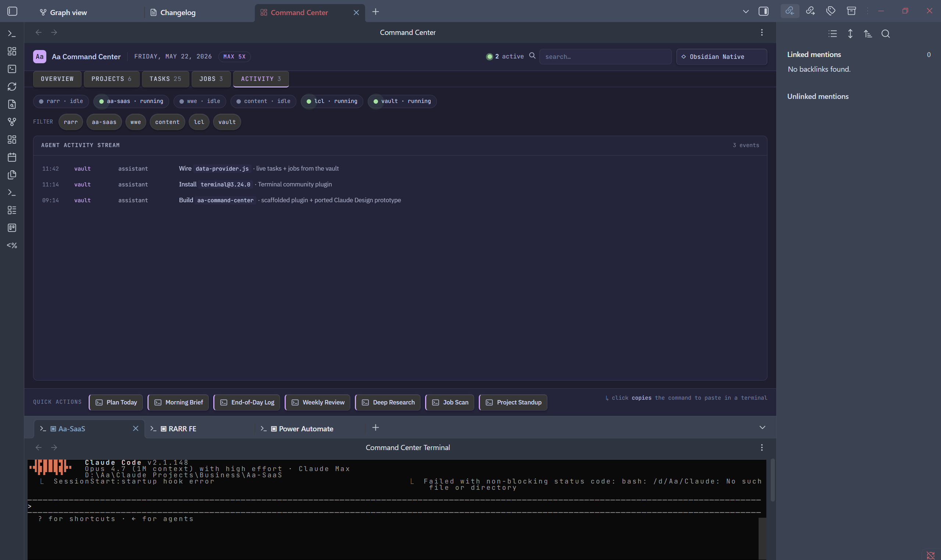This screenshot has height=560, width=941.
Task: Open the tags panel icon
Action: point(830,11)
